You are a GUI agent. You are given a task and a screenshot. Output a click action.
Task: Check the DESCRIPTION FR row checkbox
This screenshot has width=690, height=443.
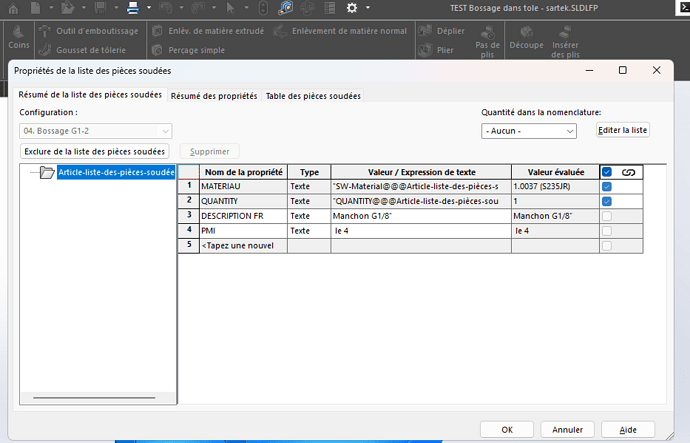tap(607, 216)
